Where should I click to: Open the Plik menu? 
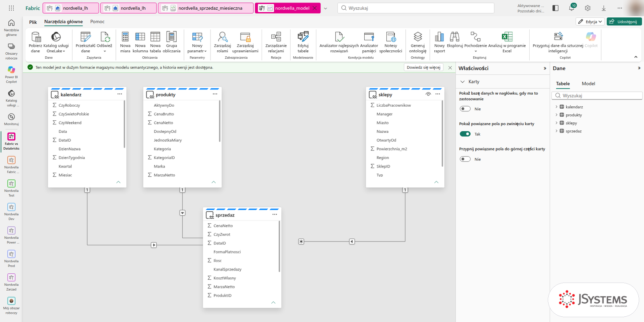(x=33, y=22)
